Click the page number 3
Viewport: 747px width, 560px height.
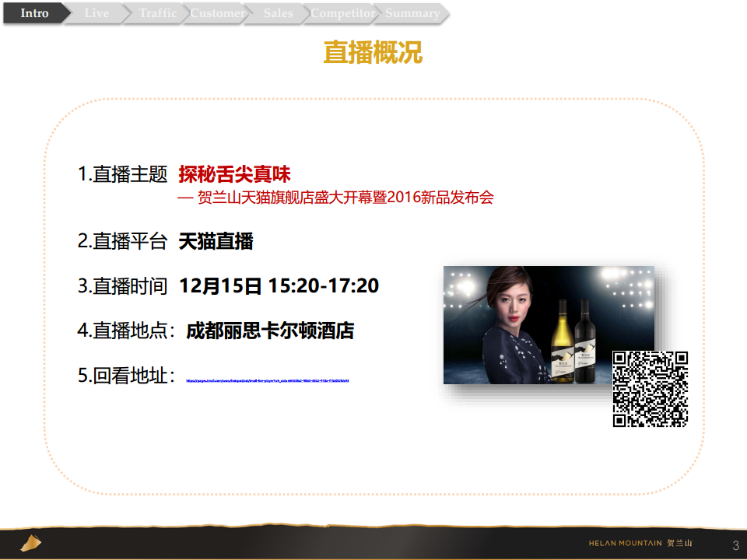pyautogui.click(x=735, y=545)
